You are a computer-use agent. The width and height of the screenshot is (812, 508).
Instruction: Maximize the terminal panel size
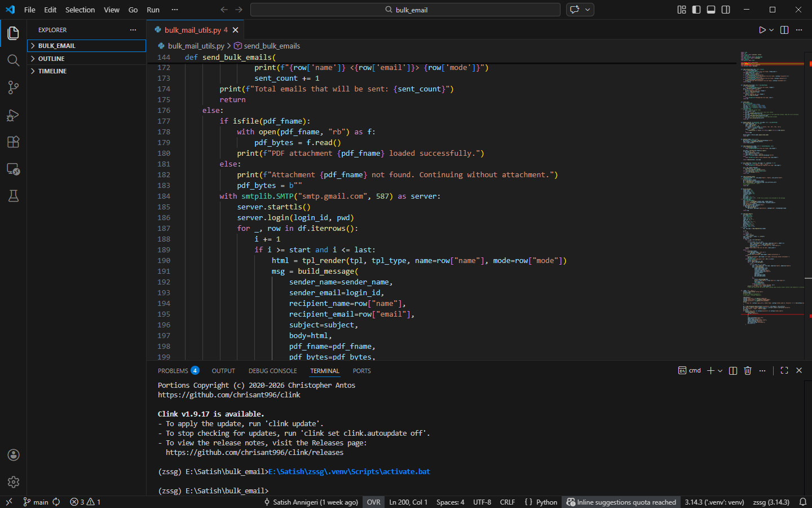tap(784, 371)
